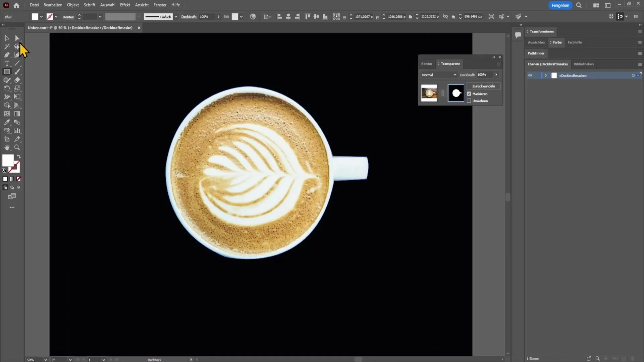The image size is (644, 362).
Task: Open the Farbhilfe panel tab
Action: pyautogui.click(x=575, y=42)
